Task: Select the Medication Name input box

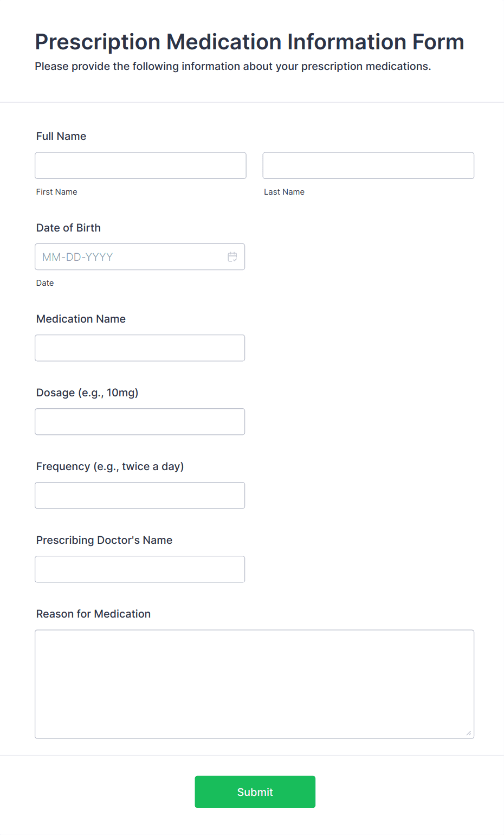Action: [140, 348]
